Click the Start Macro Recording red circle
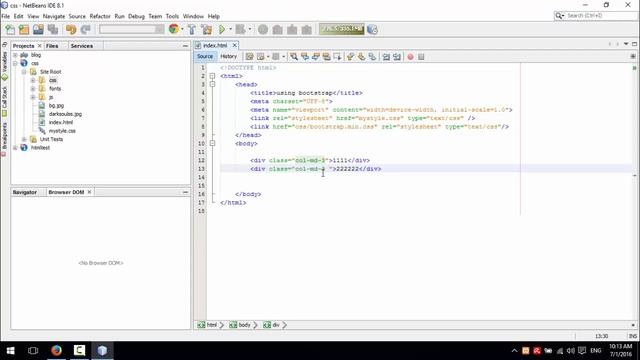 [x=411, y=57]
